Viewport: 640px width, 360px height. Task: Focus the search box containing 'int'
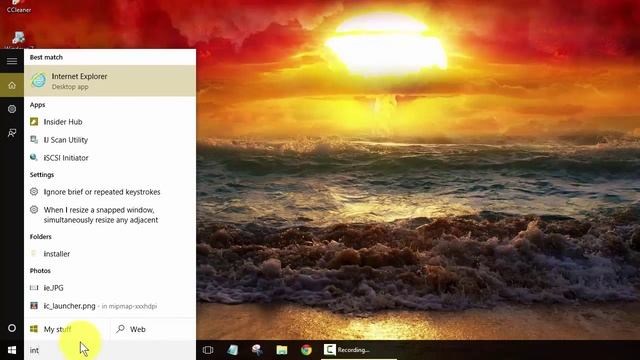110,350
